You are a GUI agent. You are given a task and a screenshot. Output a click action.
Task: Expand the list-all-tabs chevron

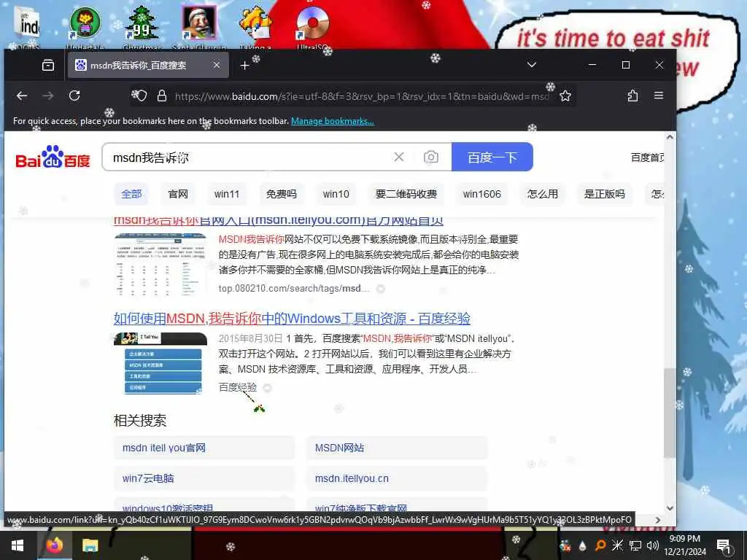(532, 65)
